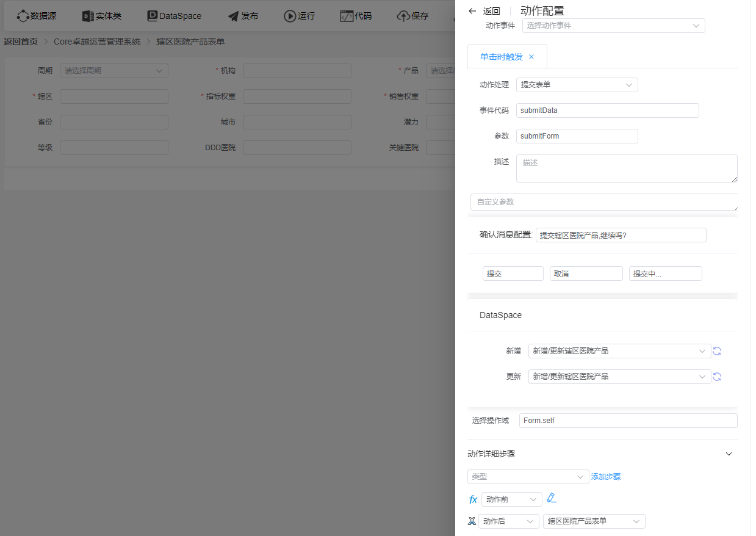Click 辖区医院产品表单 in the breadcrumb

tap(190, 42)
